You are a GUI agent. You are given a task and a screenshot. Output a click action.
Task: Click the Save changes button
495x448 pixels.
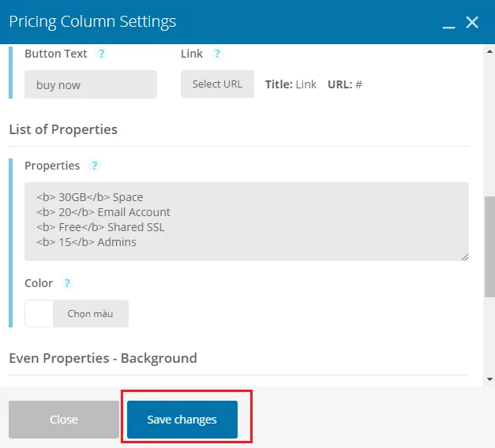pyautogui.click(x=182, y=420)
